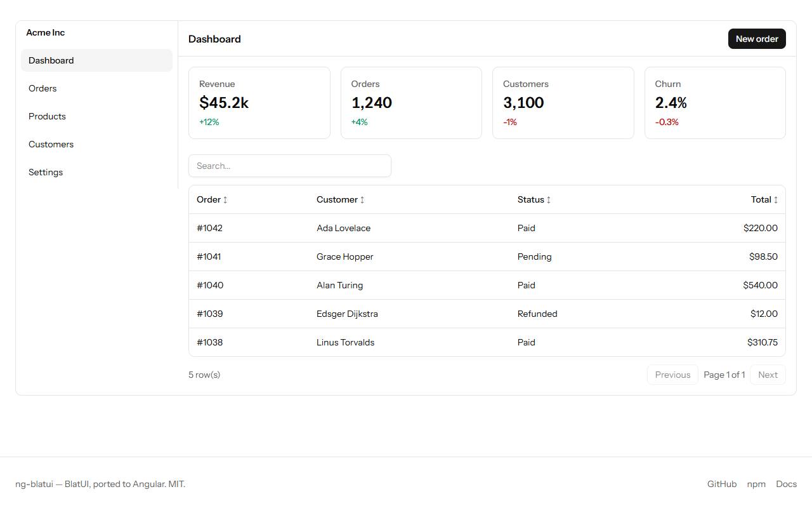Click the $310.75 total
The height and width of the screenshot is (508, 812).
point(763,342)
